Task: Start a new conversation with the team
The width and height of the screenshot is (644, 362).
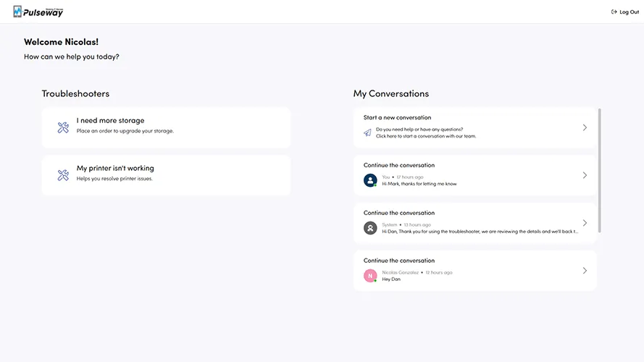Action: click(x=474, y=127)
